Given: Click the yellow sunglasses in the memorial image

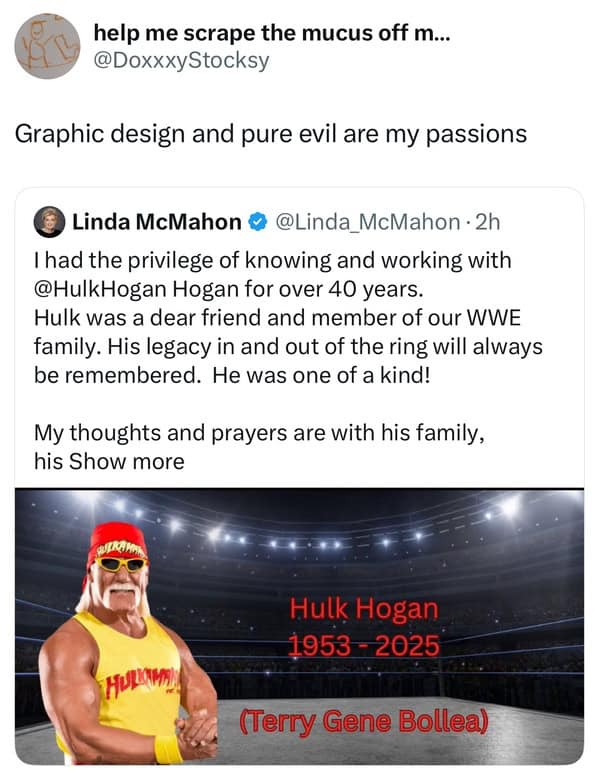Looking at the screenshot, I should [122, 564].
